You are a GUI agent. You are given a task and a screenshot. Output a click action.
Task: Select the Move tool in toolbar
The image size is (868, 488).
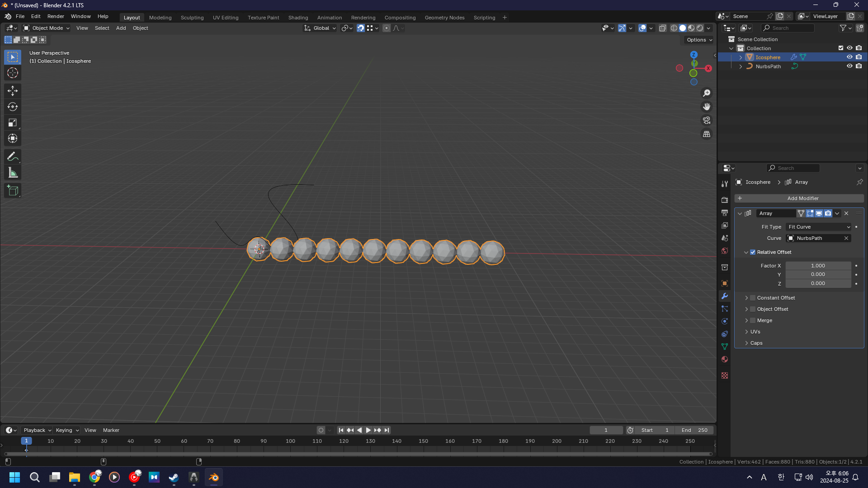pyautogui.click(x=13, y=91)
